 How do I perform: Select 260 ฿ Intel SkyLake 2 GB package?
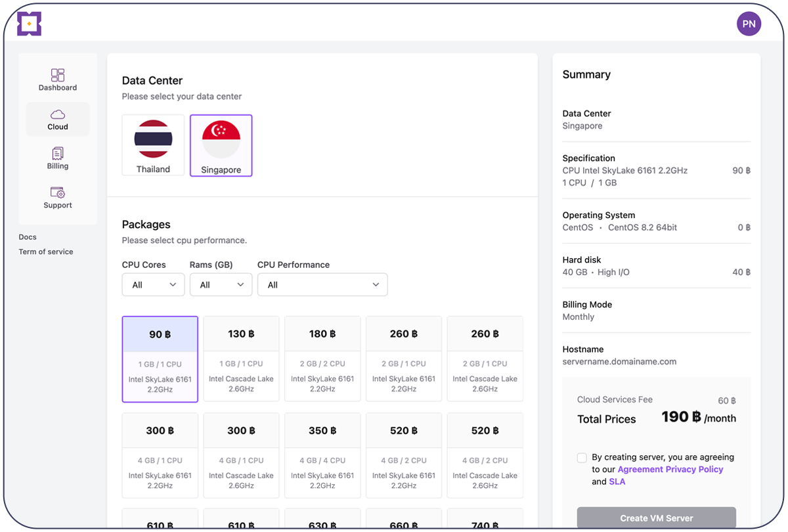coord(404,359)
